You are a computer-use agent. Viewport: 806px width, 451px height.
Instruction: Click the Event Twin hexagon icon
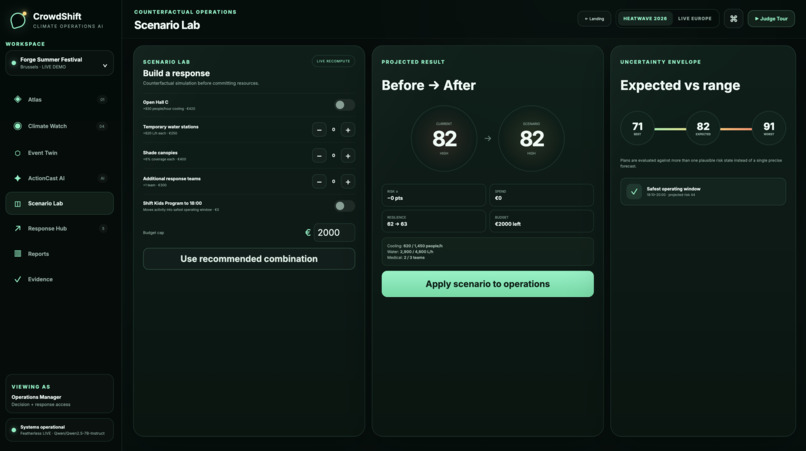coord(17,153)
